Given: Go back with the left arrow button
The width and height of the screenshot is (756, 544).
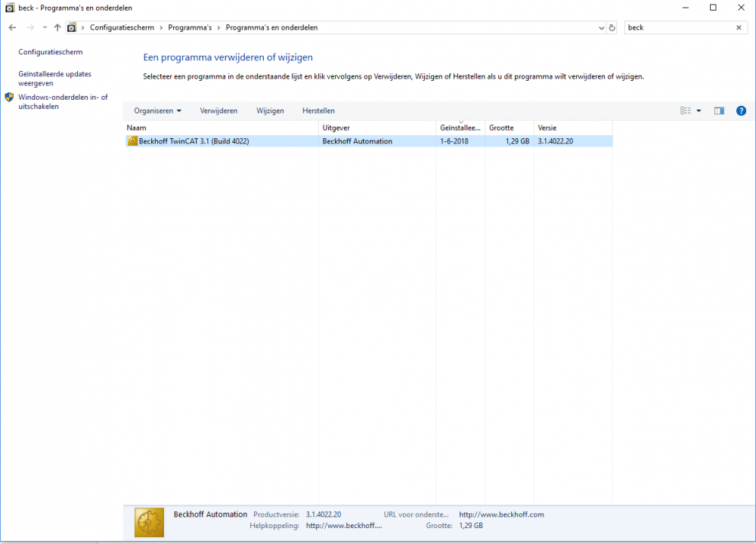Looking at the screenshot, I should click(12, 27).
